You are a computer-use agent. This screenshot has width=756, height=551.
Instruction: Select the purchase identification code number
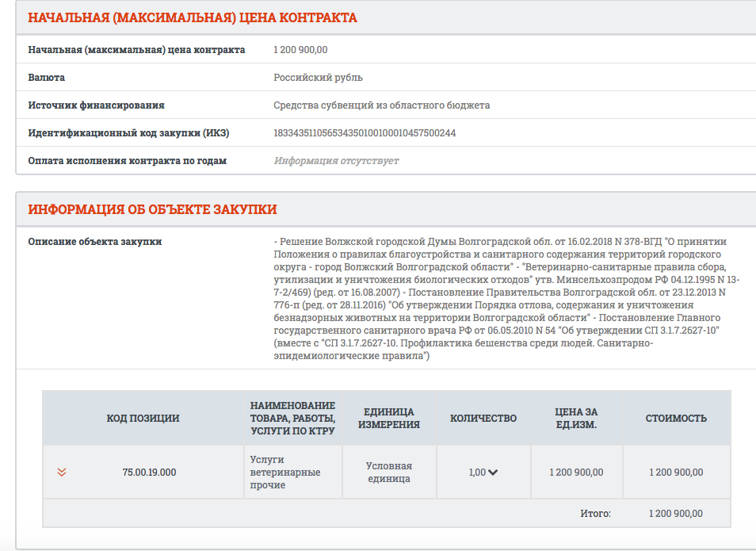pos(365,132)
